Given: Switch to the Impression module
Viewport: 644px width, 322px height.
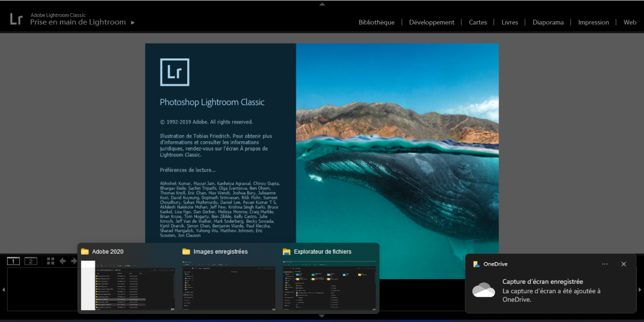Looking at the screenshot, I should [x=593, y=22].
